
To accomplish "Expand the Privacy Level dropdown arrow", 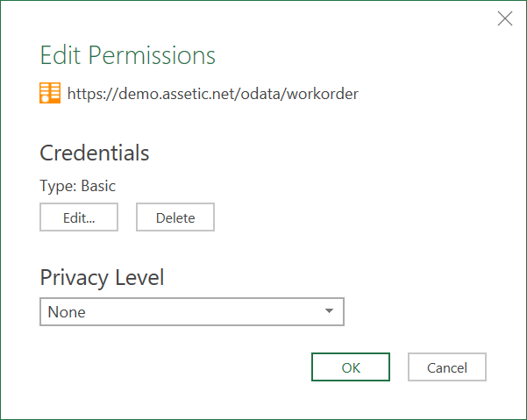I will click(329, 311).
